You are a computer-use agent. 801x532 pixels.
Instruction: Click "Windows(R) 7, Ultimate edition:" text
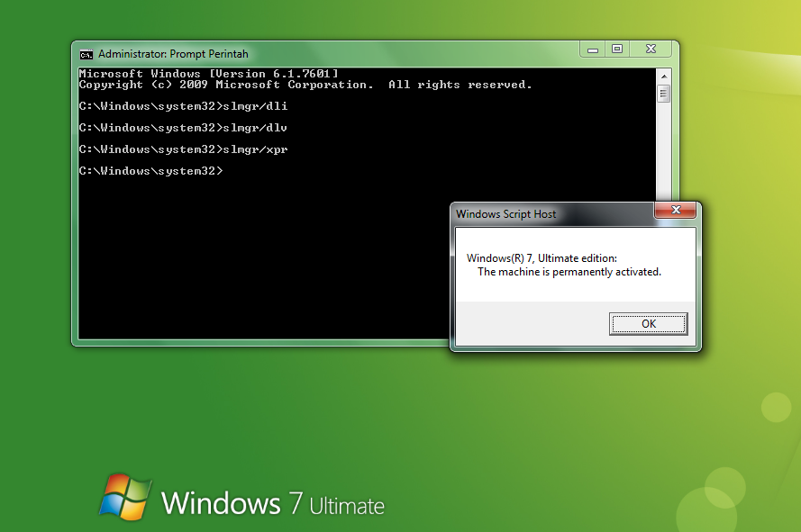click(542, 258)
